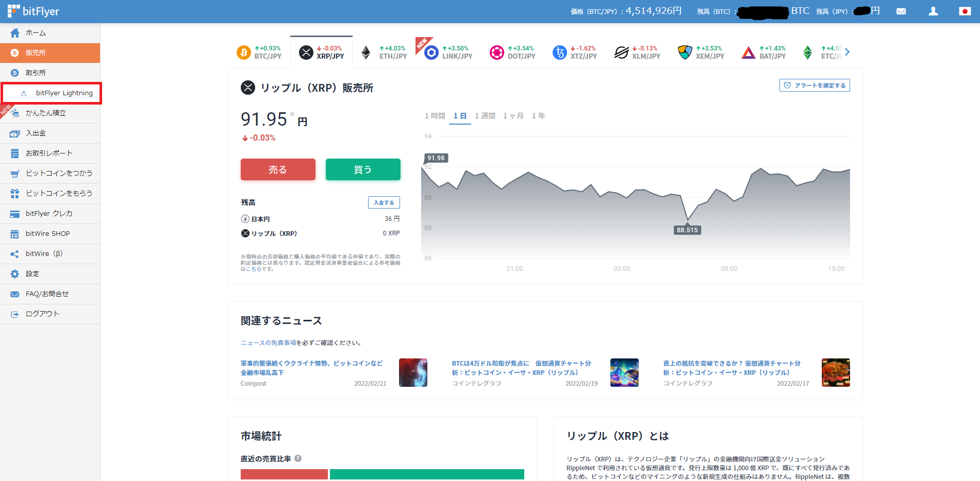
Task: Click the icon beside 取引所
Action: coord(15,73)
